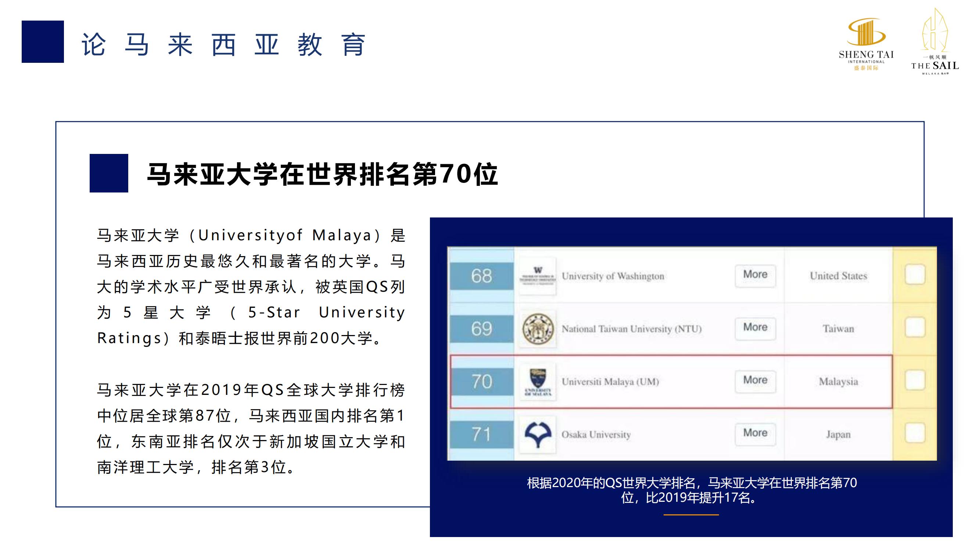
Task: Click the Malaysia country cell
Action: click(x=839, y=381)
